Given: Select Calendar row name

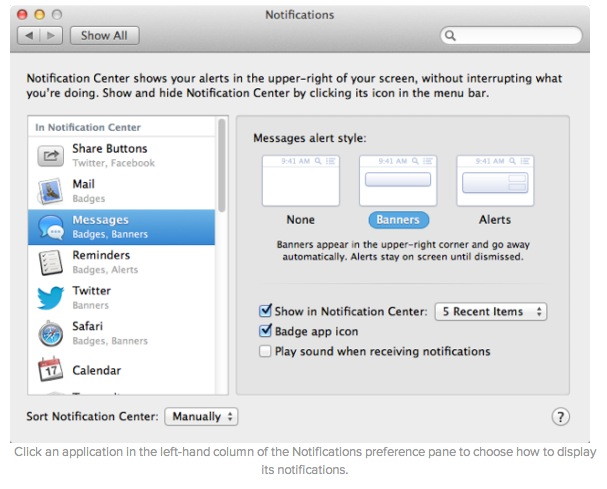Looking at the screenshot, I should coord(97,371).
